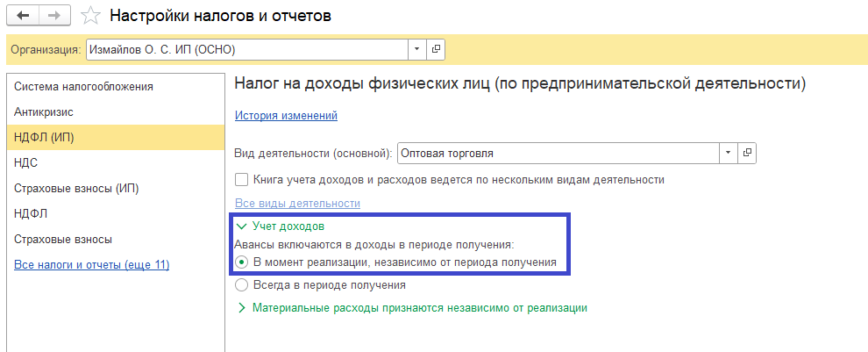Screen dimensions: 868x352
Task: Open activity type record via open icon
Action: pyautogui.click(x=747, y=153)
